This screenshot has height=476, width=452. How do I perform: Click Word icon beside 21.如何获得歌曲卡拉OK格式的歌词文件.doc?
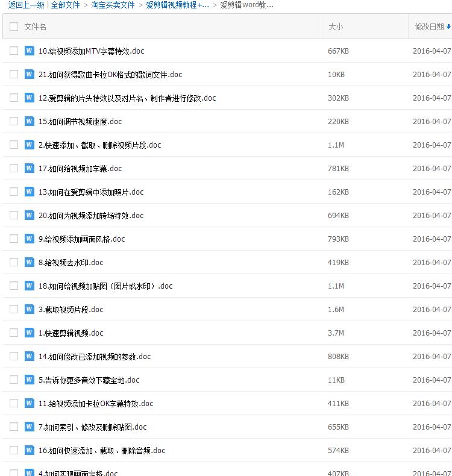29,74
